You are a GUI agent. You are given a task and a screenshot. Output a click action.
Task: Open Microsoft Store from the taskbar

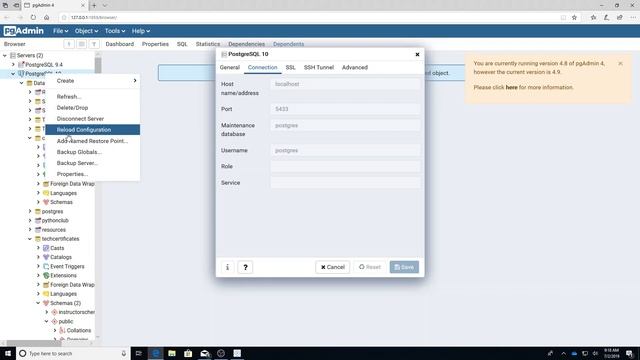188,353
